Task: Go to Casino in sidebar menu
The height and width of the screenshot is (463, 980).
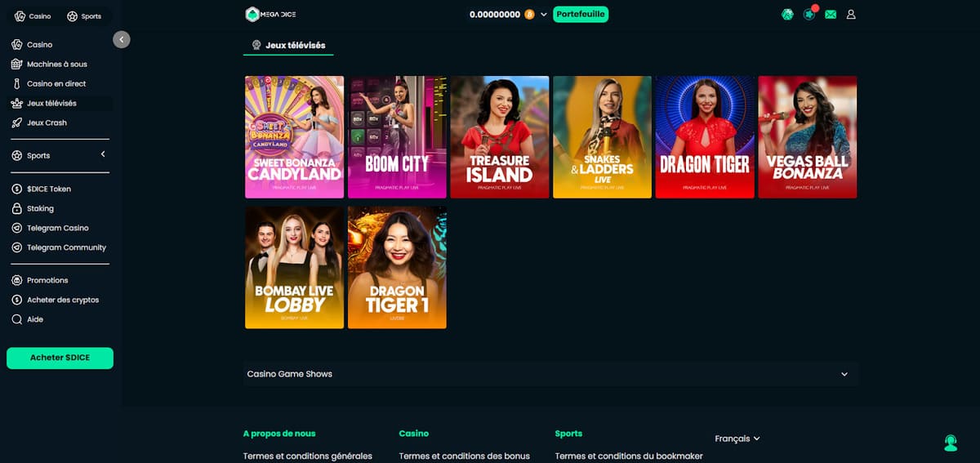Action: (39, 45)
